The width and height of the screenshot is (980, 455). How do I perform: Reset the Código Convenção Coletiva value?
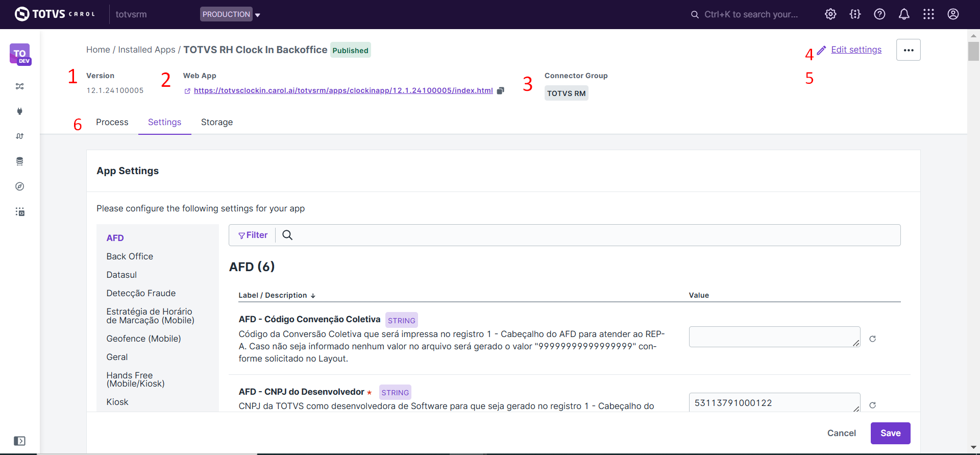pos(873,339)
